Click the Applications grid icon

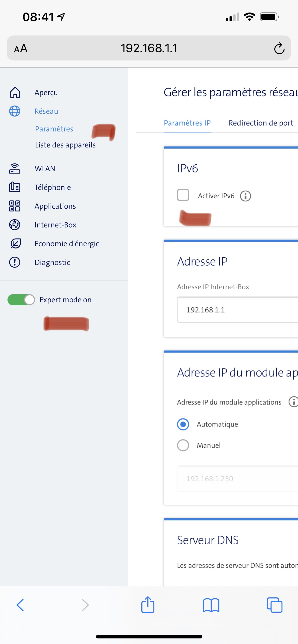pos(15,206)
